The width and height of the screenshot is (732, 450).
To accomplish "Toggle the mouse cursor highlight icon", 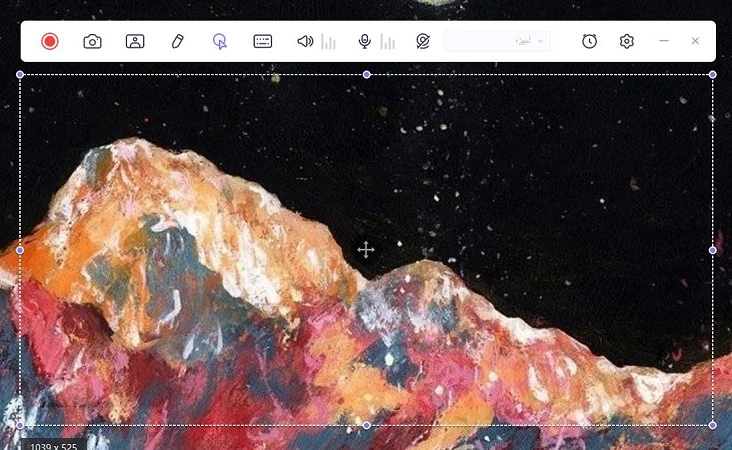I will tap(220, 41).
